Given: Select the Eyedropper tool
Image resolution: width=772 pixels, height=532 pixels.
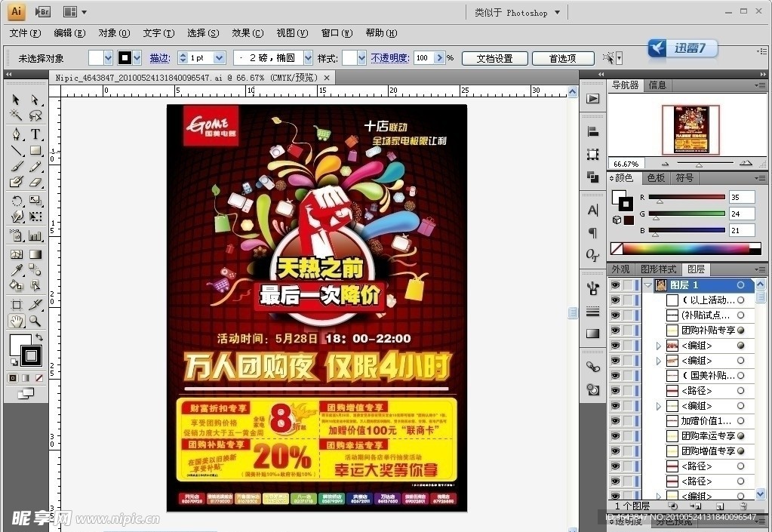Looking at the screenshot, I should coord(17,269).
